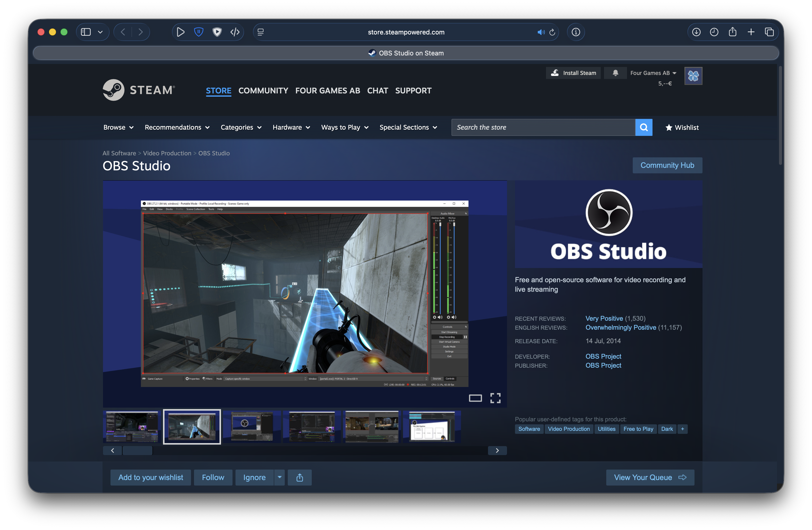812x530 pixels.
Task: Open sidebar options dropdown arrow
Action: pos(100,32)
